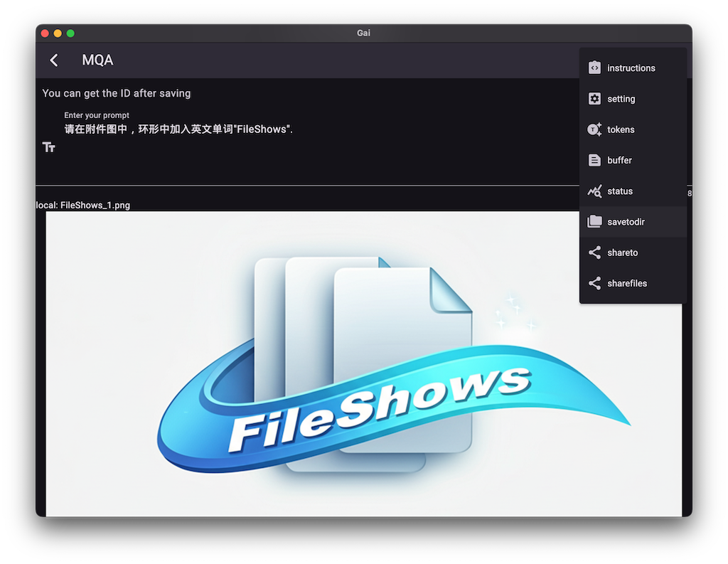
Task: Click the local: FileShows_1.png label
Action: (83, 205)
